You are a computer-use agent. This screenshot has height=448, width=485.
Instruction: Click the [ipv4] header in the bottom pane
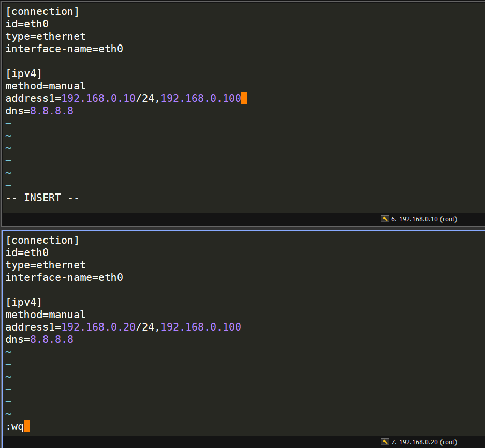pyautogui.click(x=24, y=302)
